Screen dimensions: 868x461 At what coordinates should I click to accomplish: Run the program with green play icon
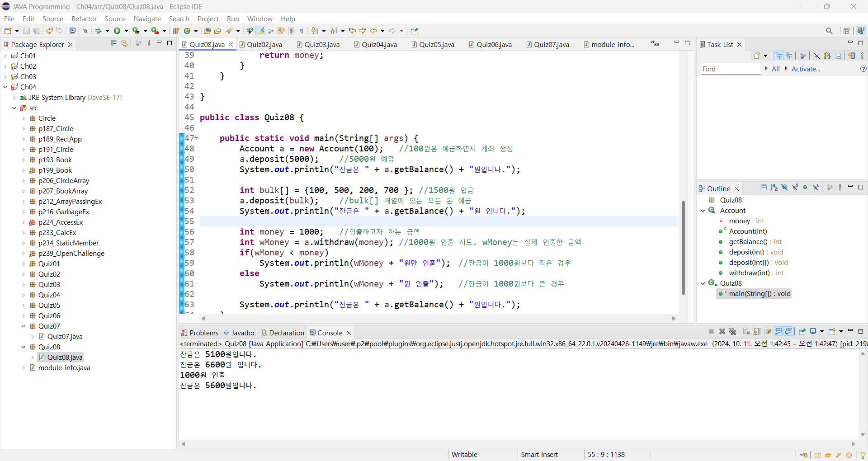[x=117, y=31]
